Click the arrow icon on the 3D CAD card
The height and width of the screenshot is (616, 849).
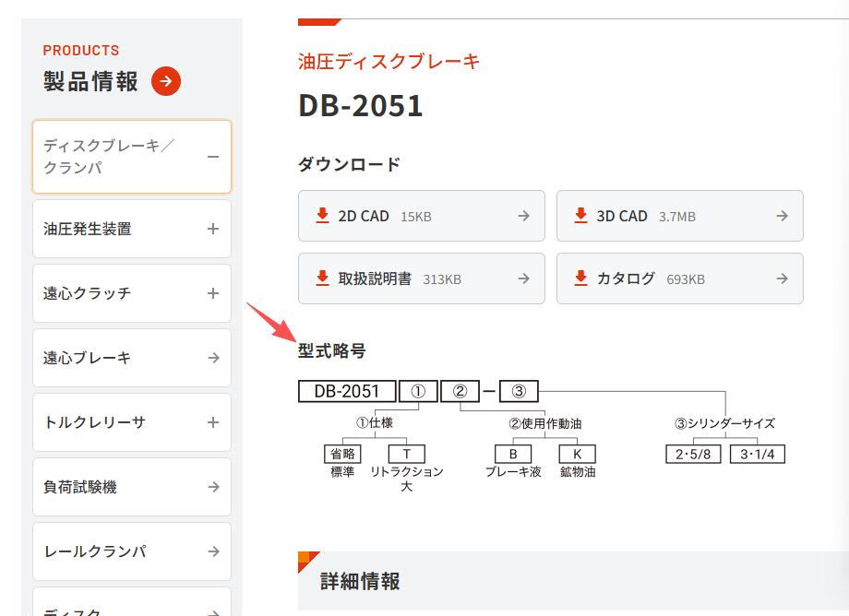pos(782,216)
